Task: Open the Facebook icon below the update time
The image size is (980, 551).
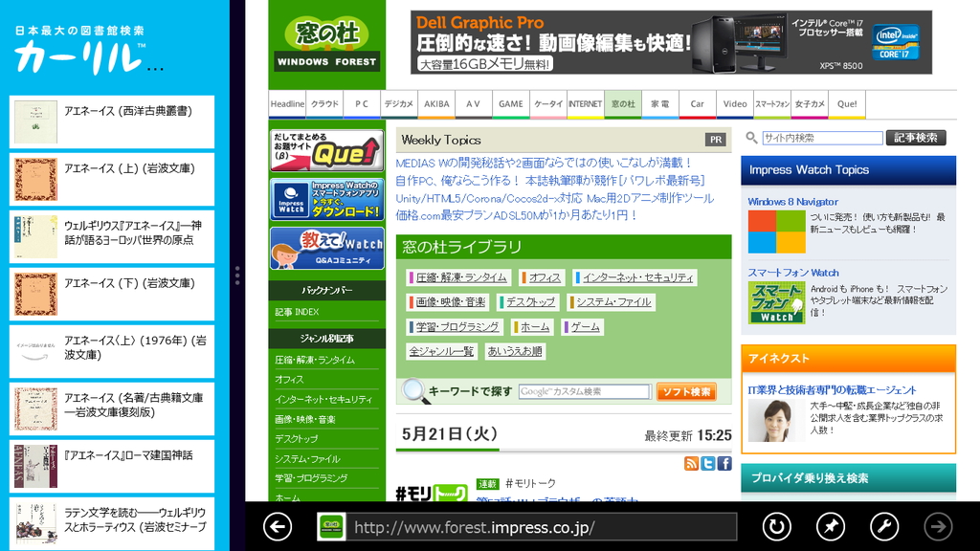Action: 724,463
